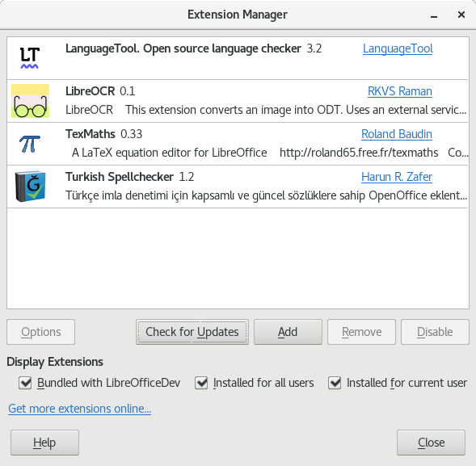Select the LibreOCR description row
The image size is (476, 466).
[266, 110]
